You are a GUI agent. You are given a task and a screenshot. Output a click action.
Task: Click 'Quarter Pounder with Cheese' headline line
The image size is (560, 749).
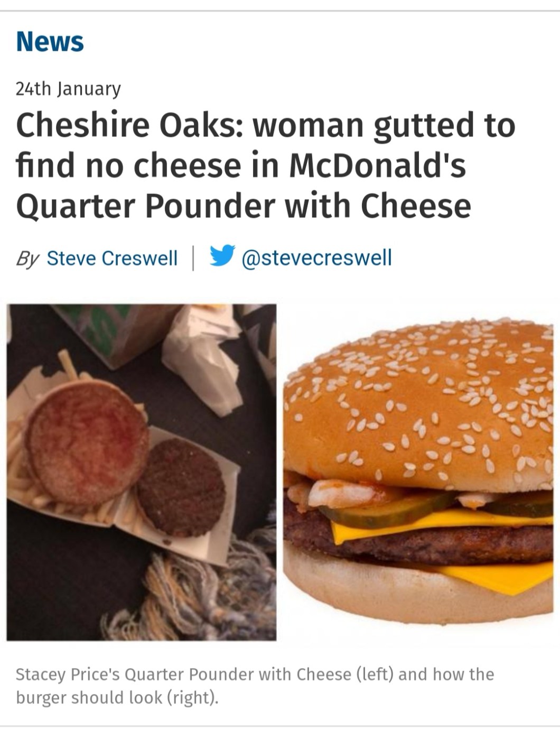pos(243,206)
